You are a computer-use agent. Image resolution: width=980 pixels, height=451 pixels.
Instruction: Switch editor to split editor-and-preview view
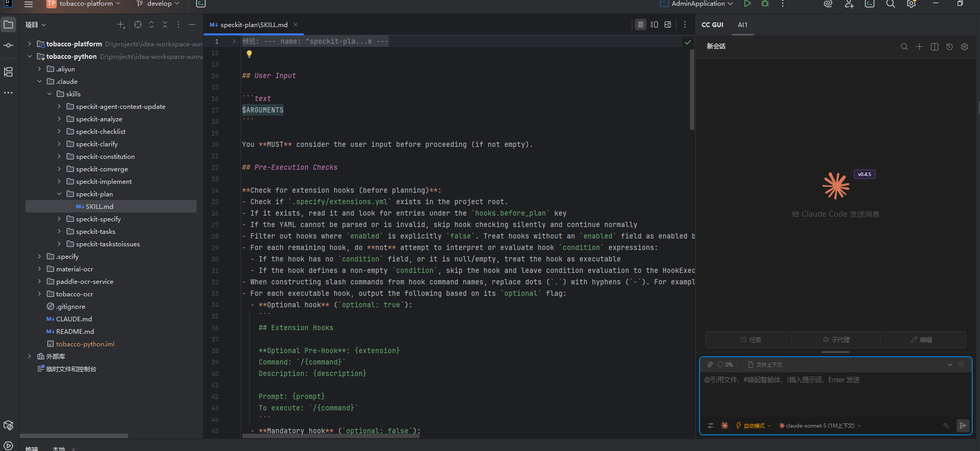click(x=654, y=24)
